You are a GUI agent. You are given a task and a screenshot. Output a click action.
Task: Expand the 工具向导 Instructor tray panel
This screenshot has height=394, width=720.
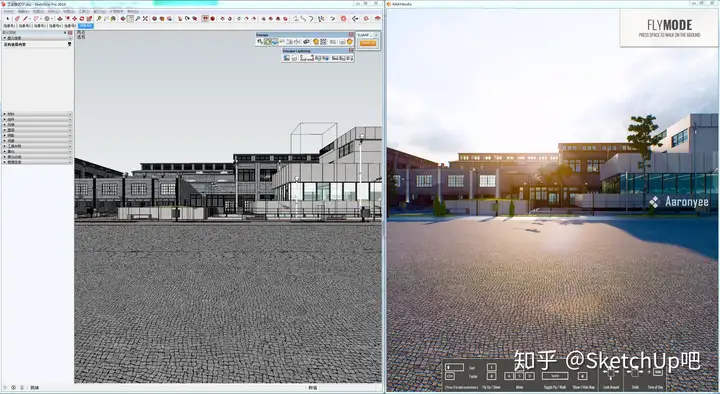37,146
